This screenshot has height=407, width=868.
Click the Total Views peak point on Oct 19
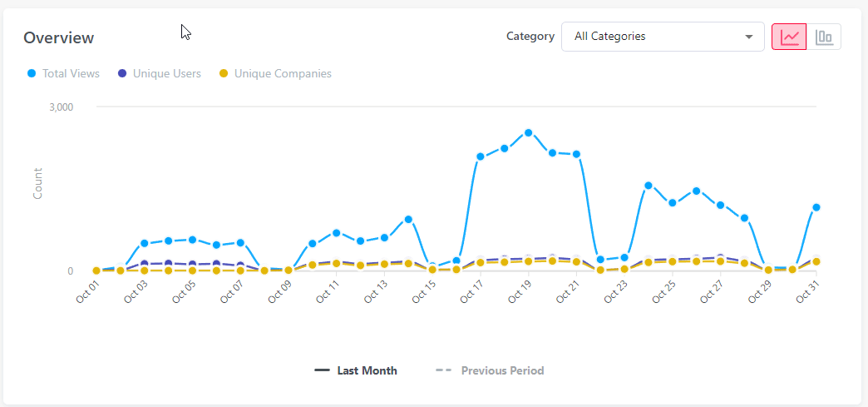coord(528,133)
